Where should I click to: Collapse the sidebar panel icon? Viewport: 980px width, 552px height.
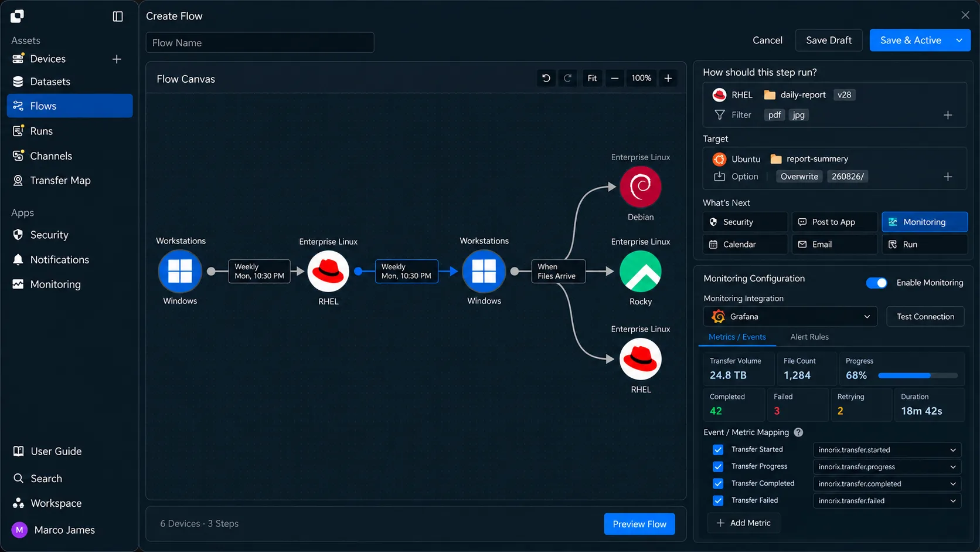(118, 16)
